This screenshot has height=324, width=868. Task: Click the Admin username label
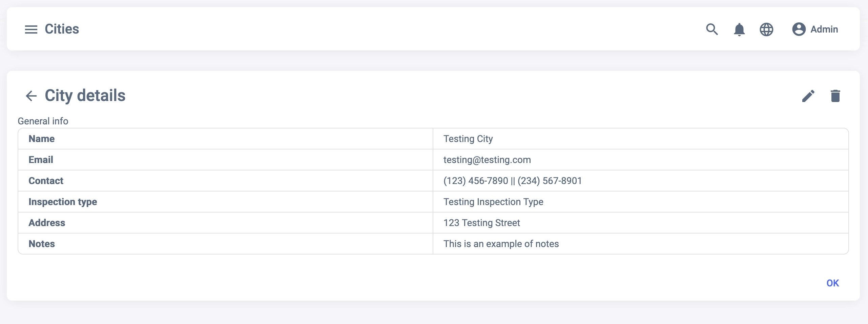[824, 29]
